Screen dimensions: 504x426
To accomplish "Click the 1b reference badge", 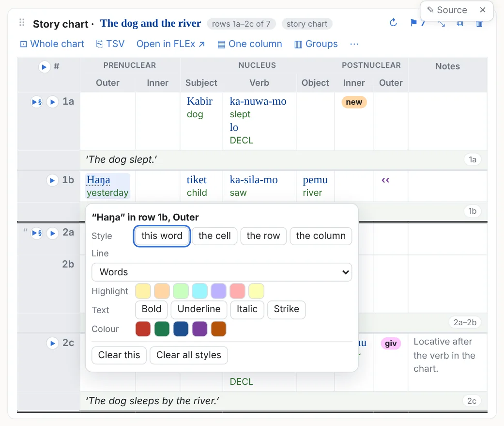I will pos(472,211).
